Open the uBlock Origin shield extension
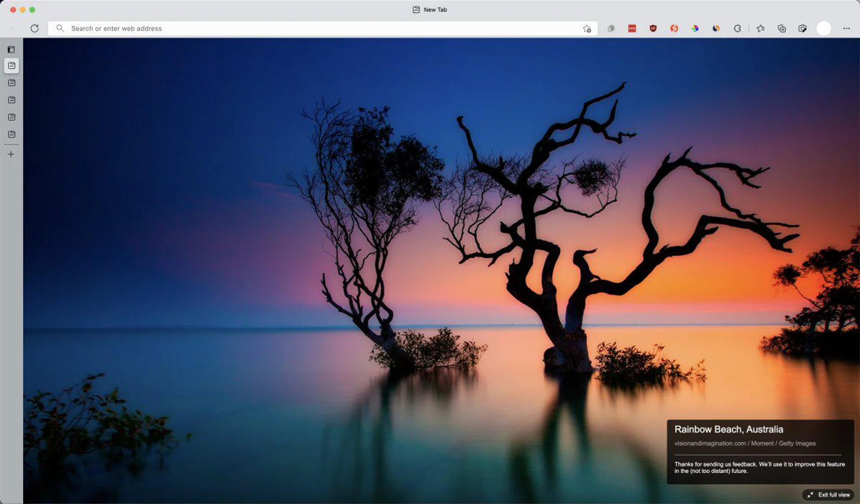This screenshot has height=504, width=860. (x=653, y=28)
